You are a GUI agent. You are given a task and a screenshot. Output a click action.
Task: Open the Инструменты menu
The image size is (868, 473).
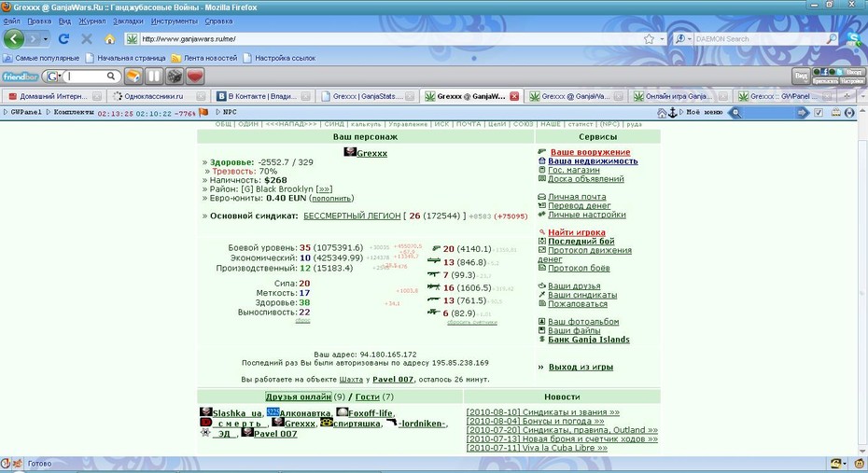[174, 21]
